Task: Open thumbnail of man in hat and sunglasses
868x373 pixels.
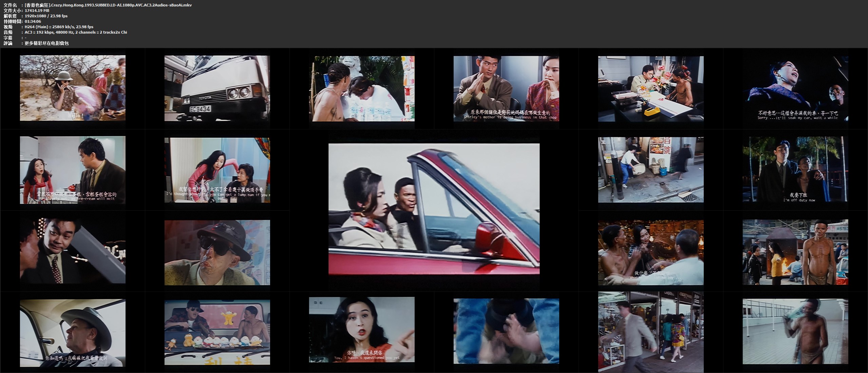Action: point(217,252)
